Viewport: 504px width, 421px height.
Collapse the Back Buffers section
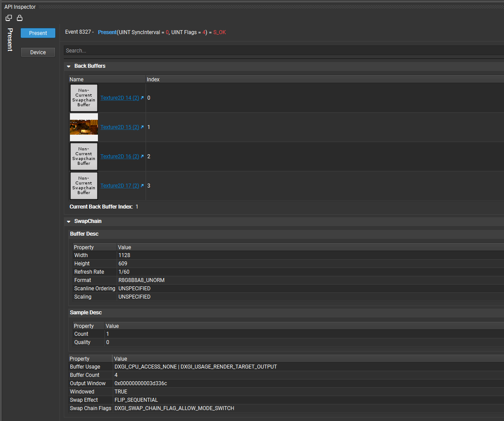(69, 66)
